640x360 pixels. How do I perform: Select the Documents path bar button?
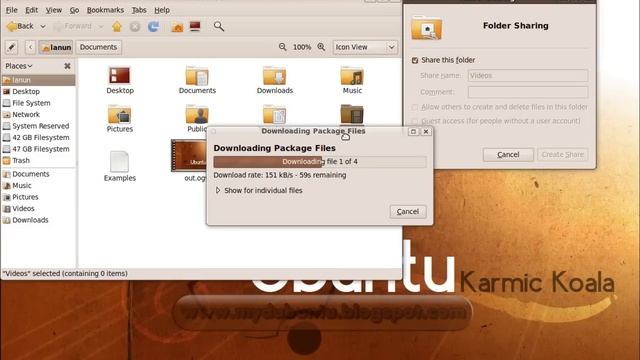click(98, 47)
